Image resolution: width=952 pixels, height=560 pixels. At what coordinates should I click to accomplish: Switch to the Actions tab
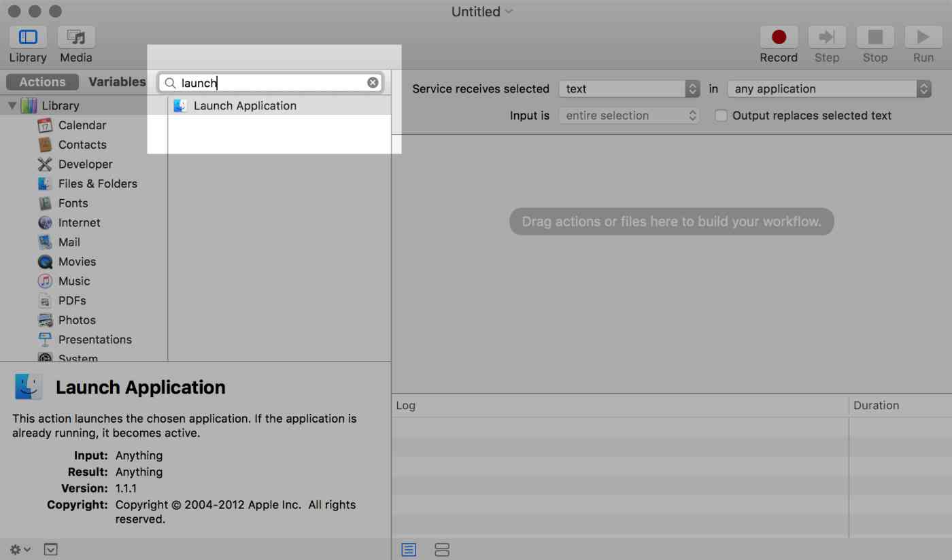click(42, 82)
